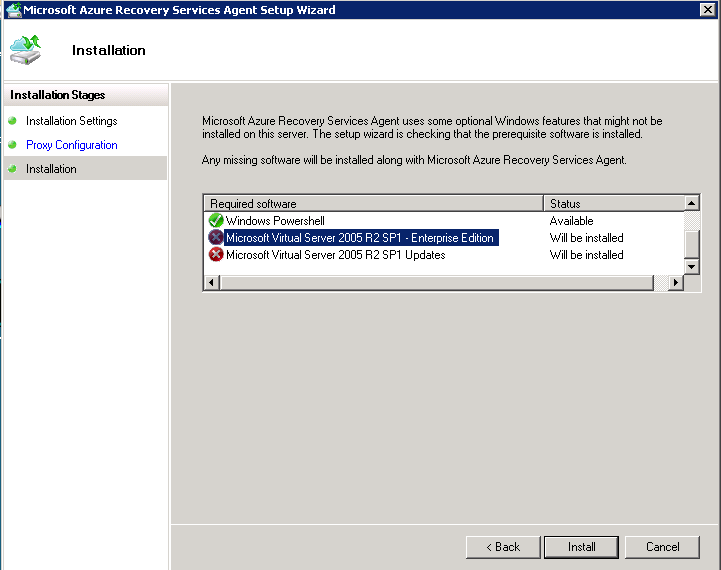Image resolution: width=721 pixels, height=570 pixels.
Task: Select the Installation Settings stage
Action: 72,121
